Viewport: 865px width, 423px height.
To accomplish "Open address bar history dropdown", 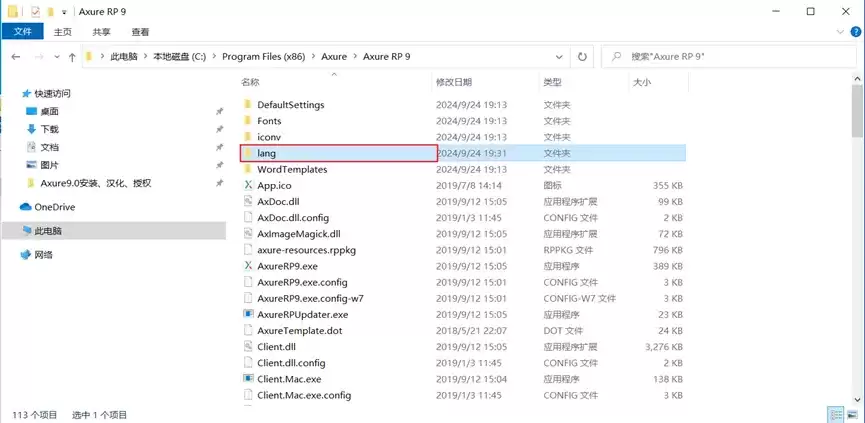I will (x=559, y=56).
